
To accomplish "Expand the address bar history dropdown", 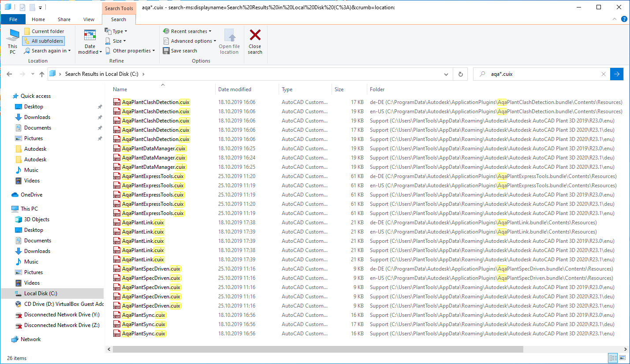I will point(447,74).
